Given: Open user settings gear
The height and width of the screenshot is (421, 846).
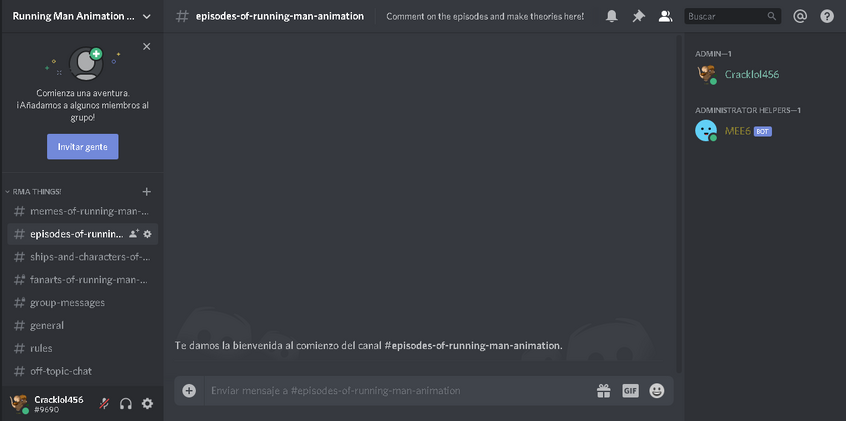Looking at the screenshot, I should pyautogui.click(x=148, y=404).
